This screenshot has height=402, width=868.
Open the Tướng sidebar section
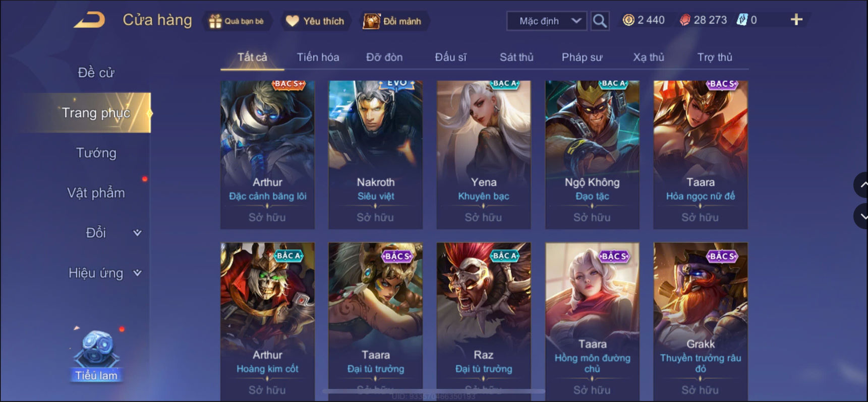(x=96, y=153)
